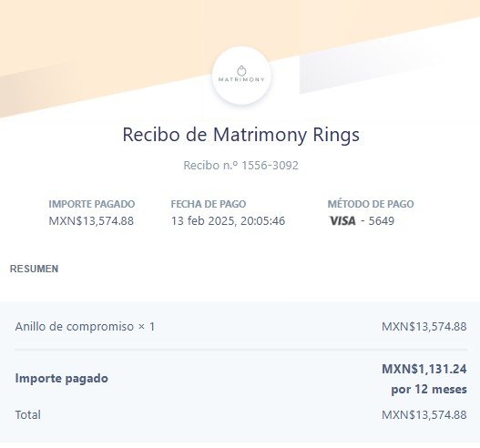Click the card ending digits 5649
This screenshot has width=480, height=448.
pos(381,221)
